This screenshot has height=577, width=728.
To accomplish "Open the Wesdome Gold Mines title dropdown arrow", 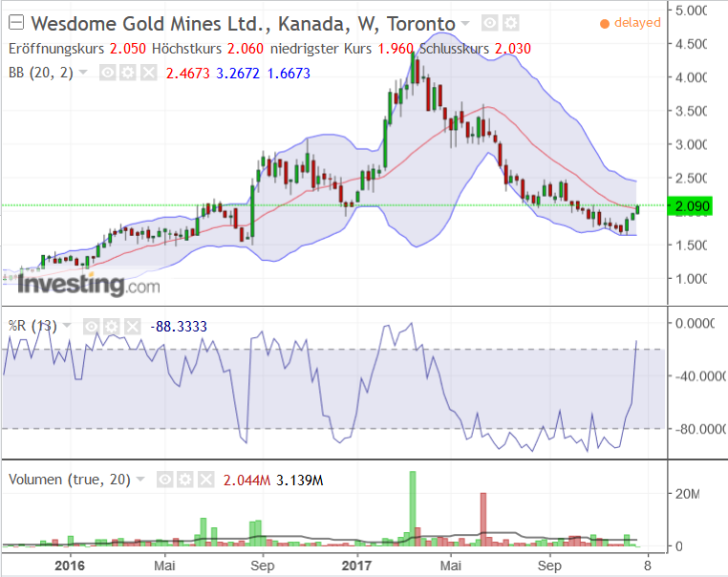I will pyautogui.click(x=464, y=23).
